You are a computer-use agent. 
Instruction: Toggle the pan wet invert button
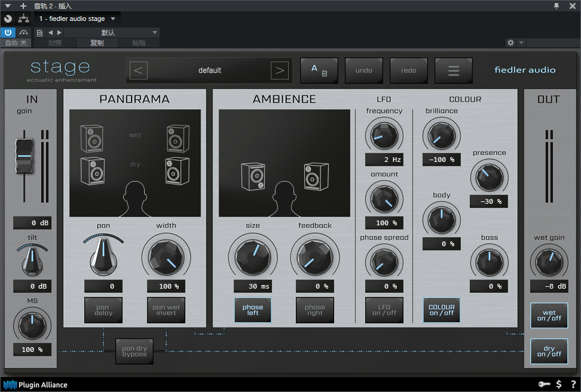[166, 310]
